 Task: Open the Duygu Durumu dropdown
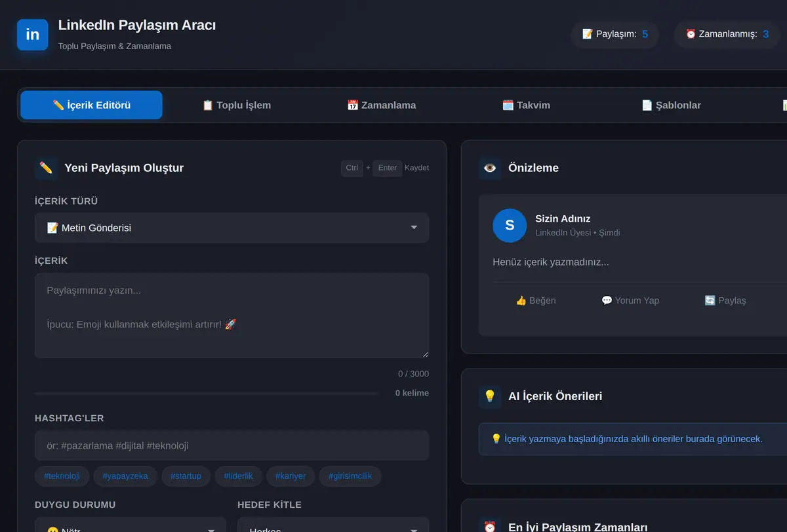pyautogui.click(x=131, y=525)
